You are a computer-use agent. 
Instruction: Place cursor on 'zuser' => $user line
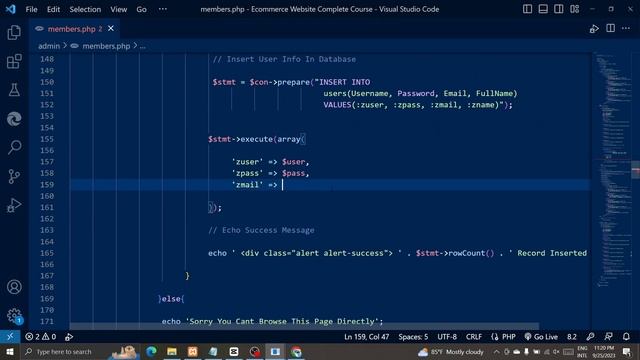[x=271, y=162]
